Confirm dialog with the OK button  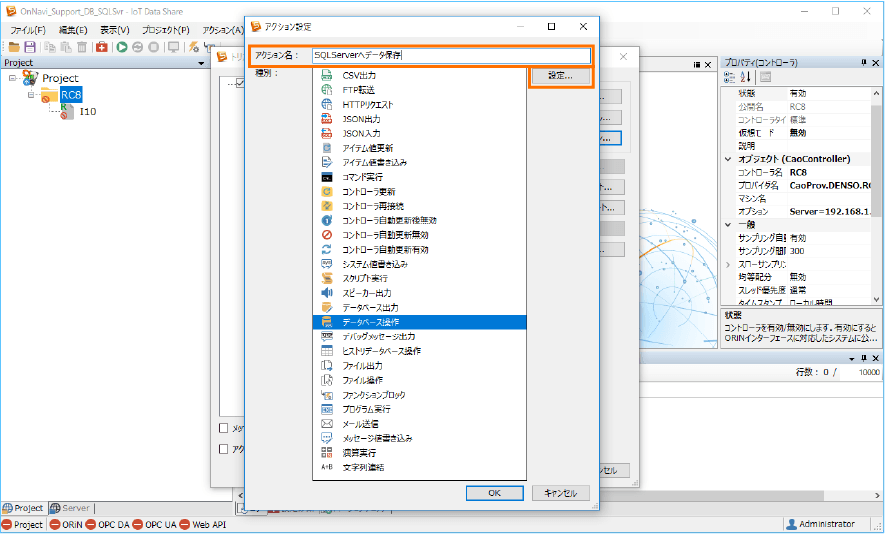(494, 493)
